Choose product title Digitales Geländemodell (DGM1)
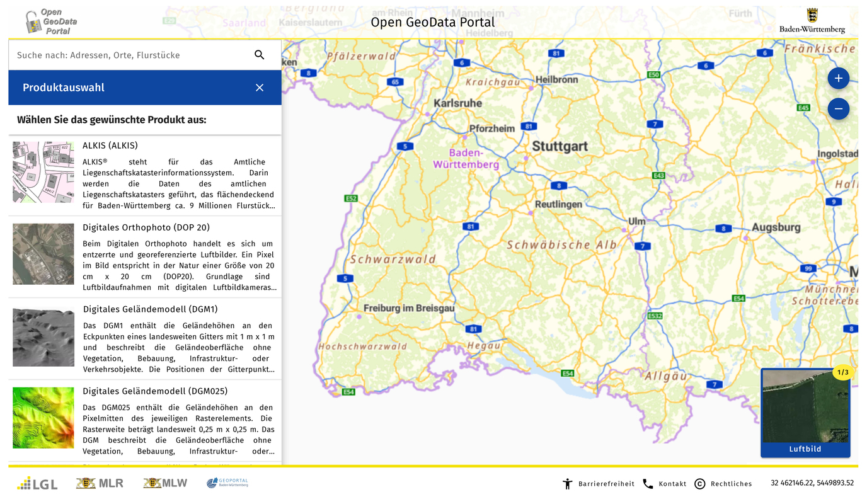The height and width of the screenshot is (504, 867). click(151, 309)
